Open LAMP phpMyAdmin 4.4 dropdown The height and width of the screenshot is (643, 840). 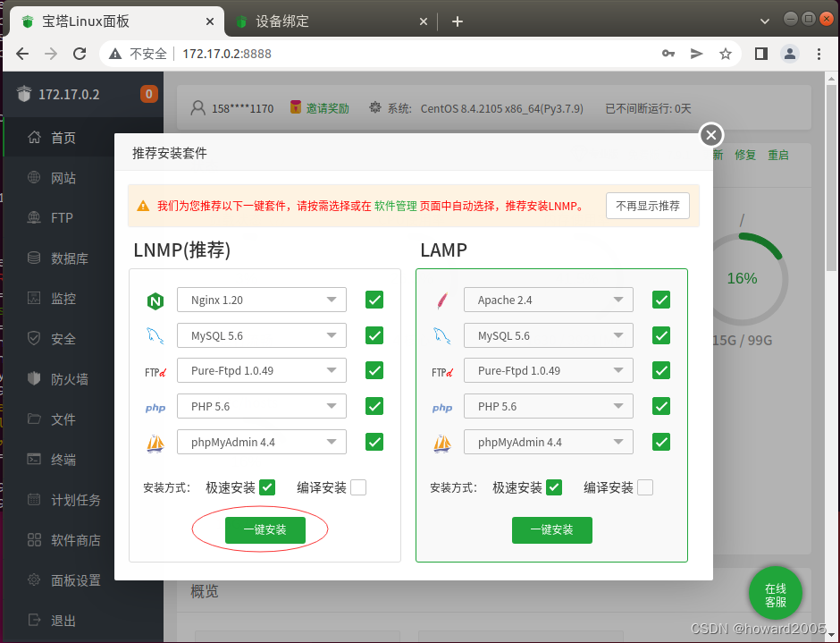[549, 442]
